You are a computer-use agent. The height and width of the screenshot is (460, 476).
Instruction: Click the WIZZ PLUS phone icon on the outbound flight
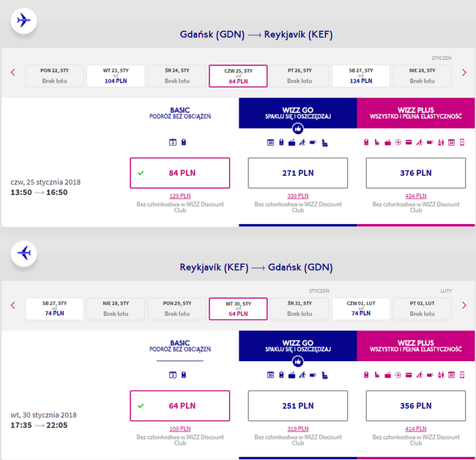[x=462, y=142]
